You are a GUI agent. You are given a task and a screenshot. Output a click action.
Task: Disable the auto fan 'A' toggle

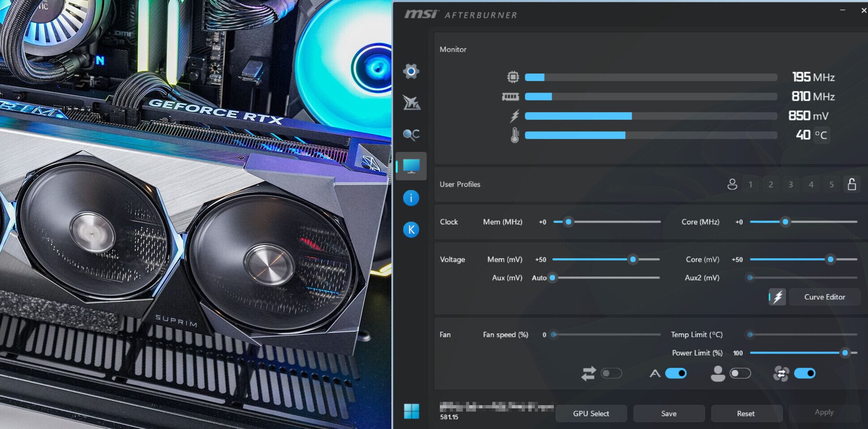pos(675,373)
